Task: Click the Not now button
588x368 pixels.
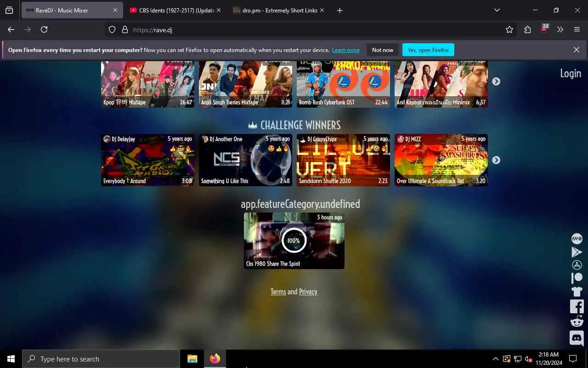Action: 383,50
